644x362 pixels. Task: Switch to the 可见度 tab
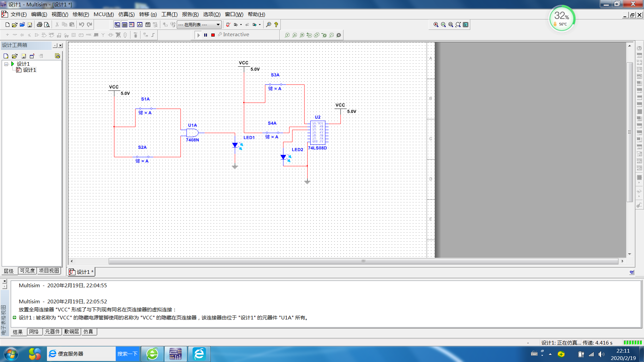27,270
